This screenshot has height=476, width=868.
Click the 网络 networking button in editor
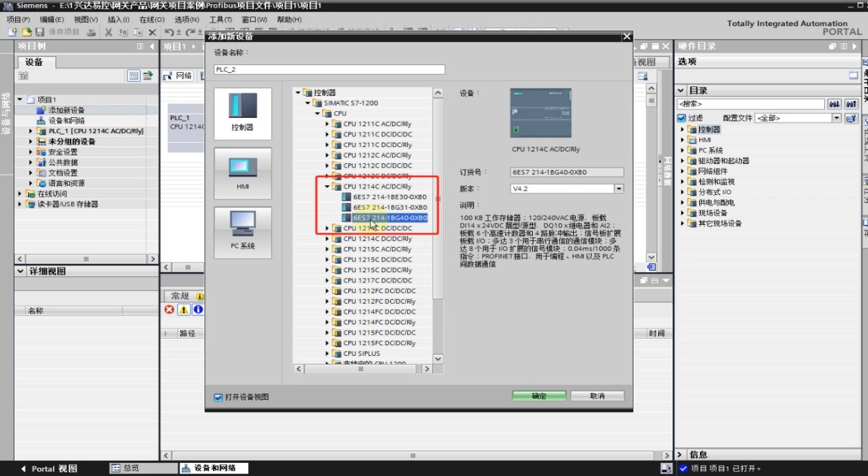[x=179, y=76]
